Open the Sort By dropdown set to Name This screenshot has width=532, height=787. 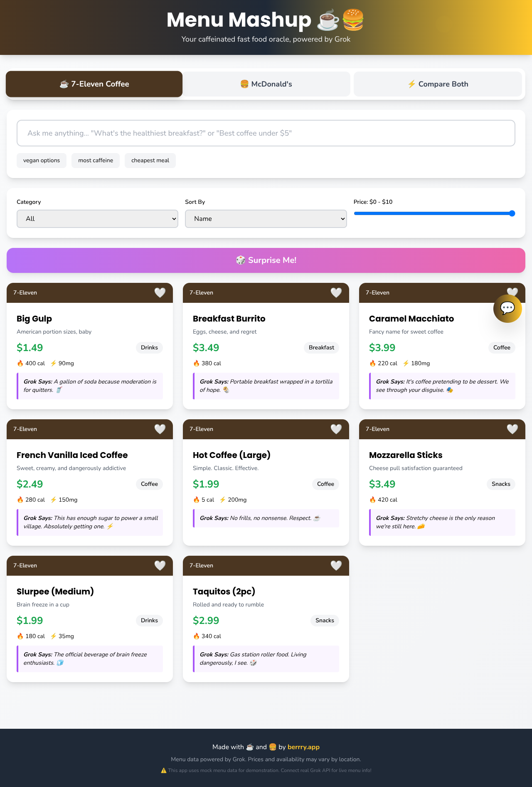tap(266, 219)
